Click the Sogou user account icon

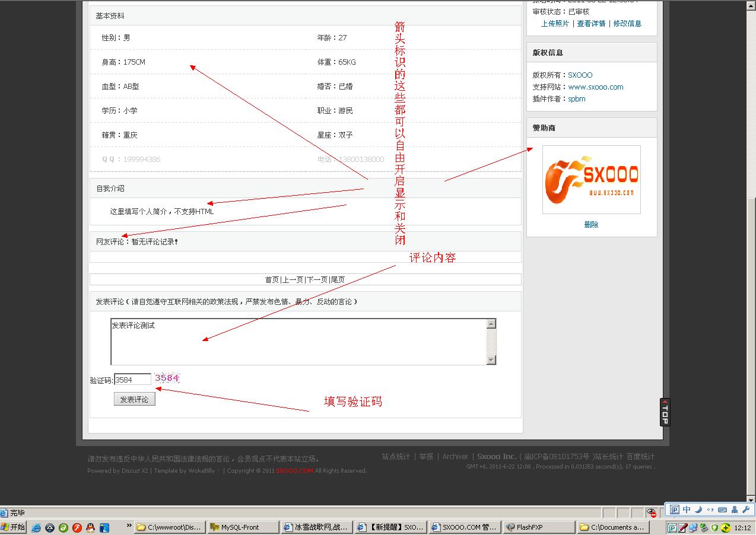[x=735, y=509]
